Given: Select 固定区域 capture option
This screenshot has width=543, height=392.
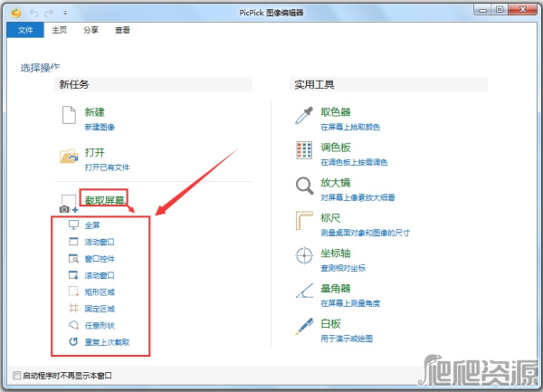Looking at the screenshot, I should [100, 309].
